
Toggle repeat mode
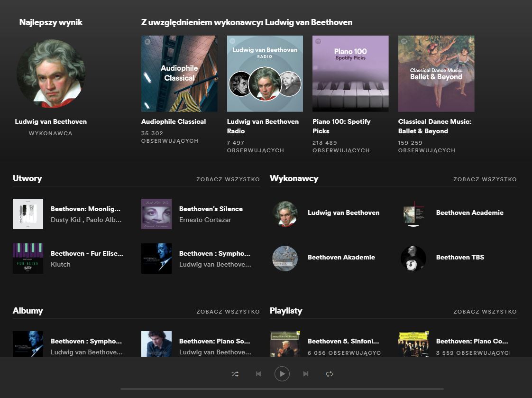329,374
